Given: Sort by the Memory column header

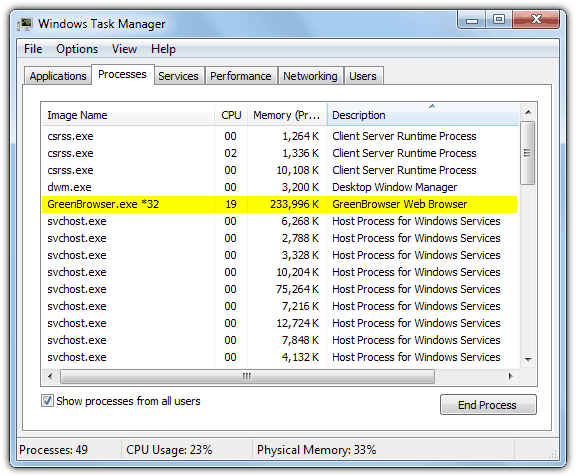Looking at the screenshot, I should (x=287, y=115).
